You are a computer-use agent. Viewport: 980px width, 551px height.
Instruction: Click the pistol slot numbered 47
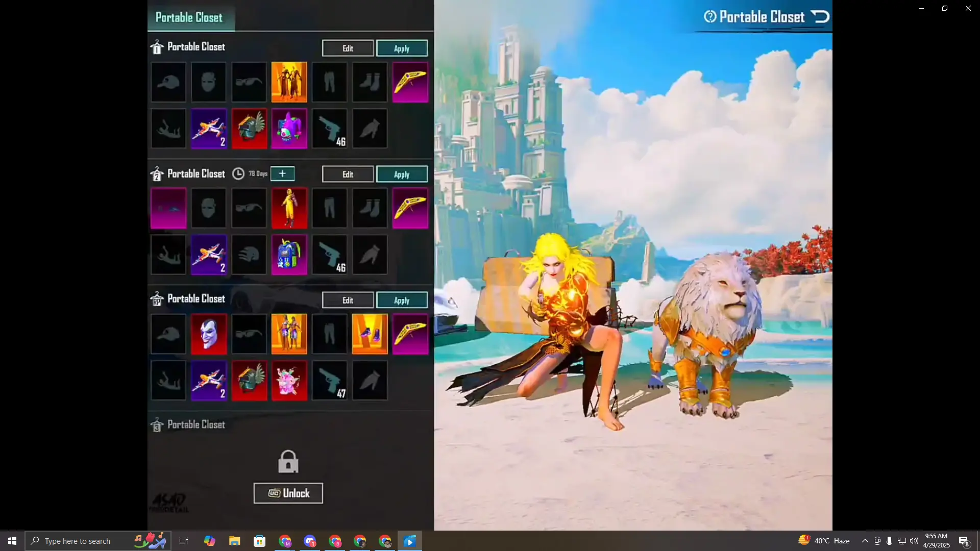[x=329, y=381]
